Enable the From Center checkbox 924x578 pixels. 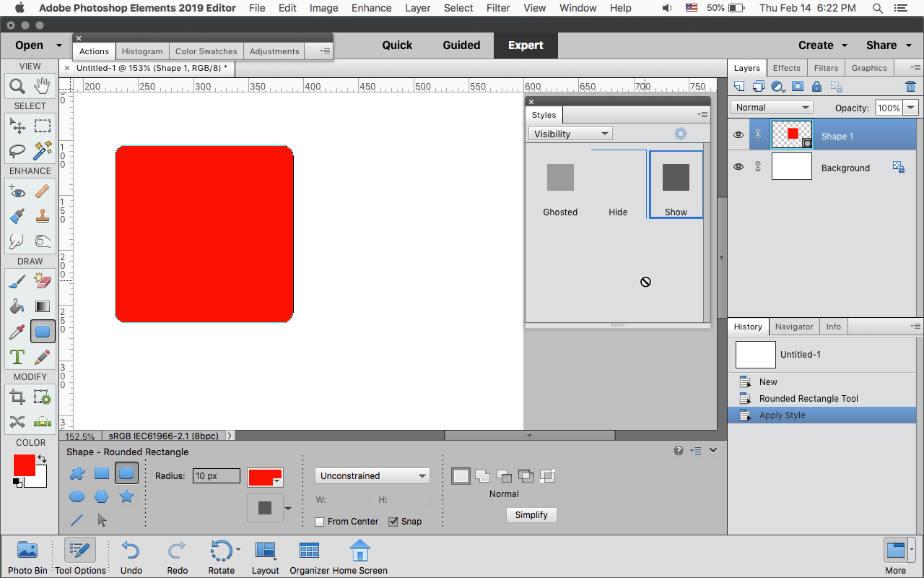(320, 522)
